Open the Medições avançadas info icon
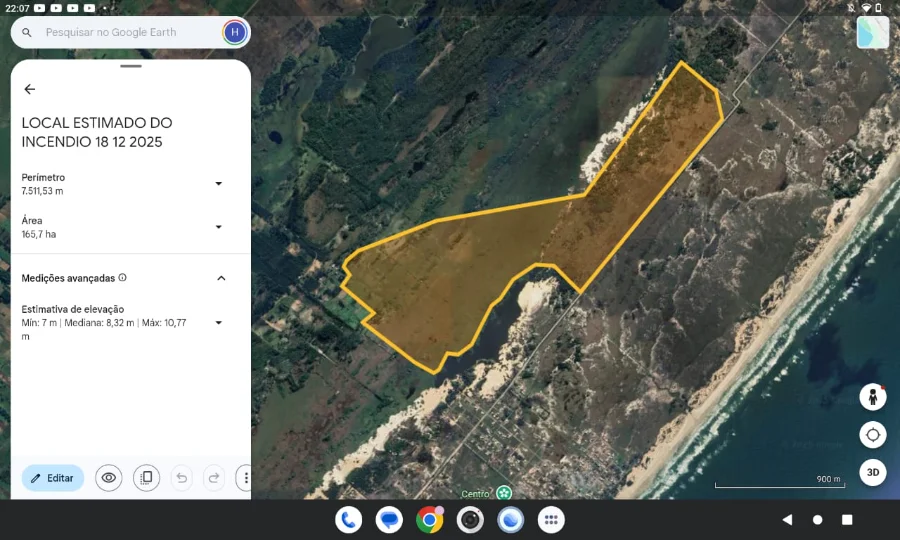Image resolution: width=900 pixels, height=540 pixels. click(x=122, y=278)
